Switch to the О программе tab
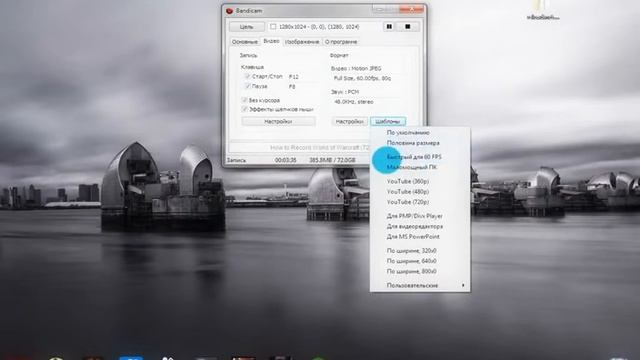Image resolution: width=640 pixels, height=360 pixels. [341, 42]
